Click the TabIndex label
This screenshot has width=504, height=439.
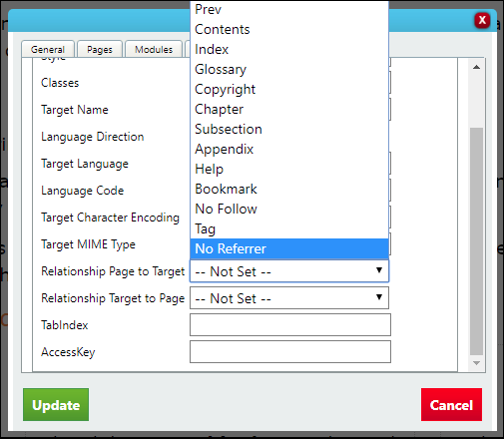pos(65,325)
